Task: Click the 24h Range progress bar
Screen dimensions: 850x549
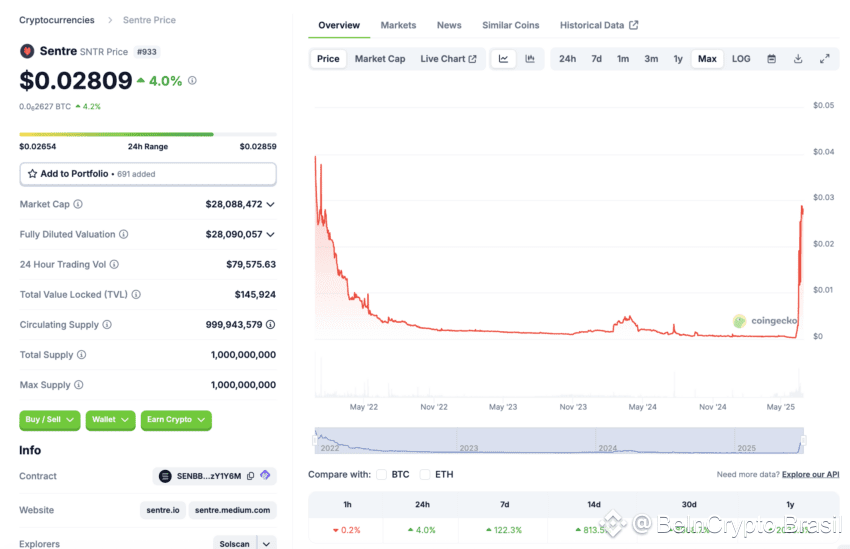Action: 148,134
